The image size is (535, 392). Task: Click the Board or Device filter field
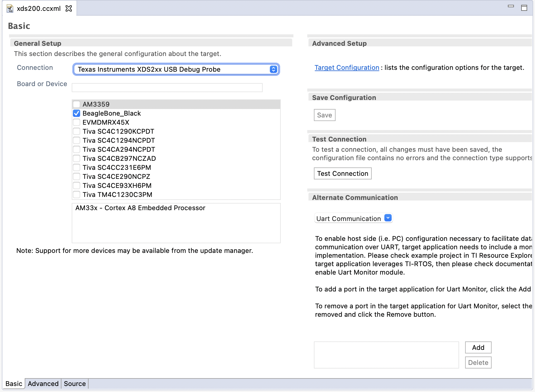coord(167,87)
